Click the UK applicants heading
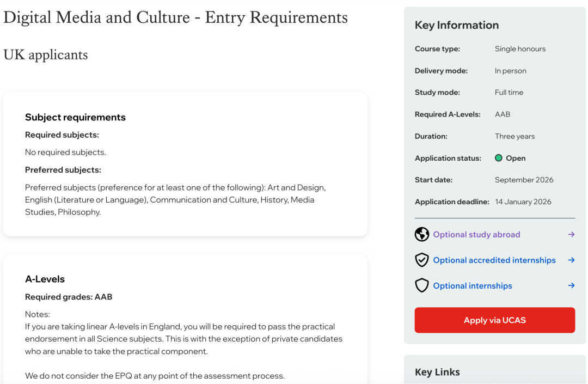The image size is (588, 384). click(46, 55)
